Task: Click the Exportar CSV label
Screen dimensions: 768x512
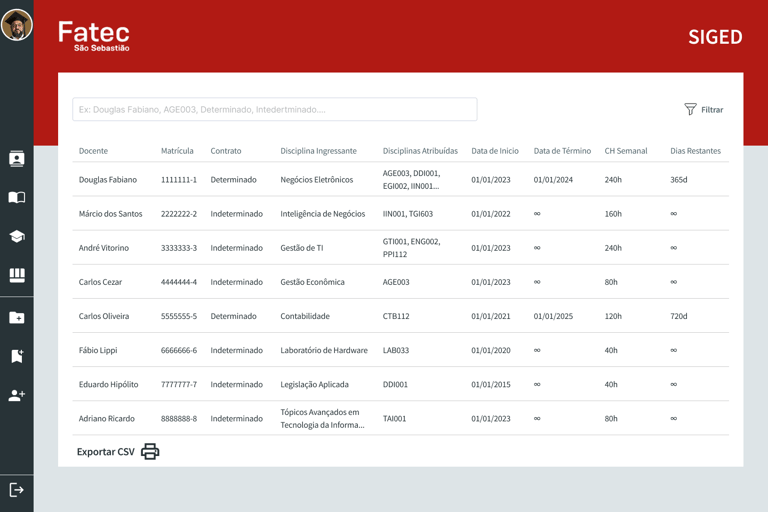Action: pos(105,452)
